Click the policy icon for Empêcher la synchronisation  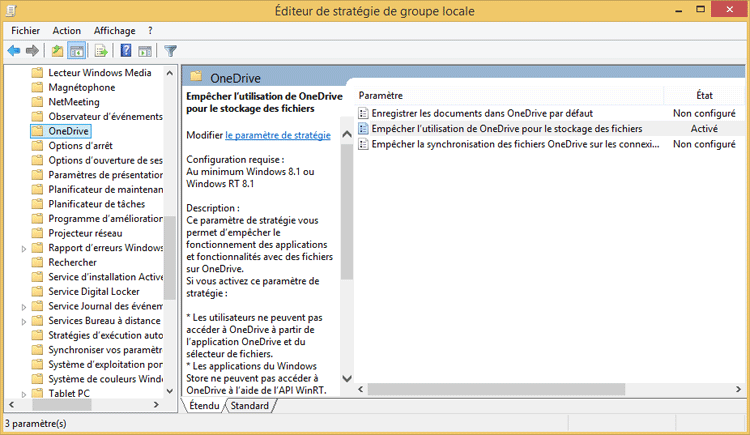pos(363,144)
